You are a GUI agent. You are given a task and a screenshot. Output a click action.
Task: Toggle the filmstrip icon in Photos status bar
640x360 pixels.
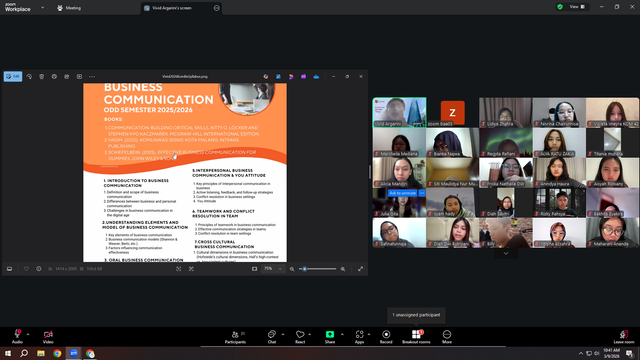tap(9, 269)
